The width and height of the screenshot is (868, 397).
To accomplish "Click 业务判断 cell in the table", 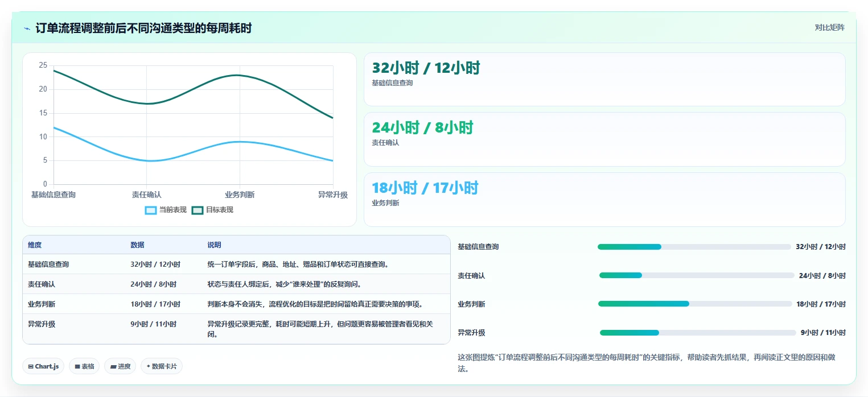I will pos(42,304).
